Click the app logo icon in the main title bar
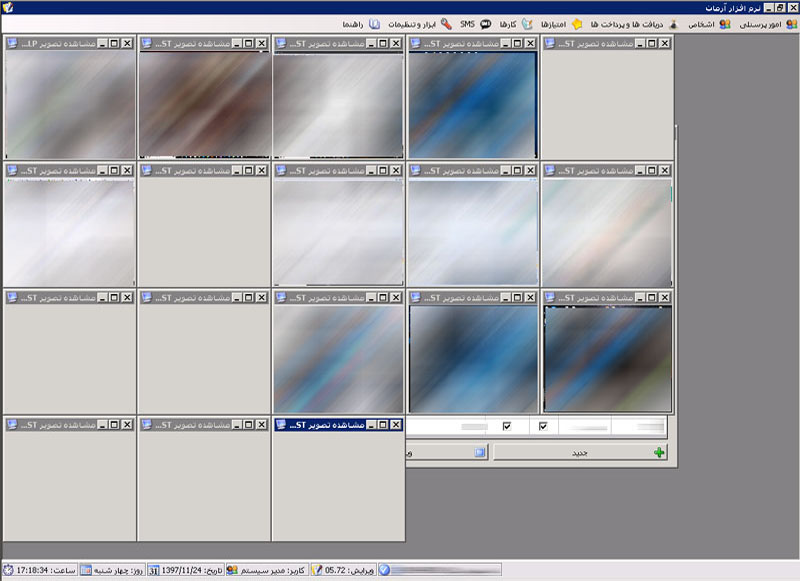Image resolution: width=800 pixels, height=581 pixels. point(7,7)
